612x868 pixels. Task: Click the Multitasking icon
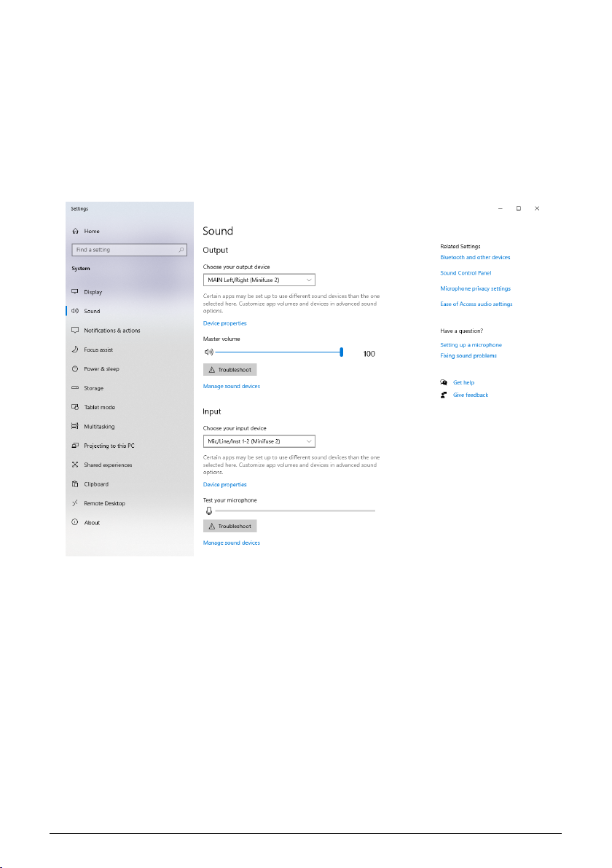(75, 426)
